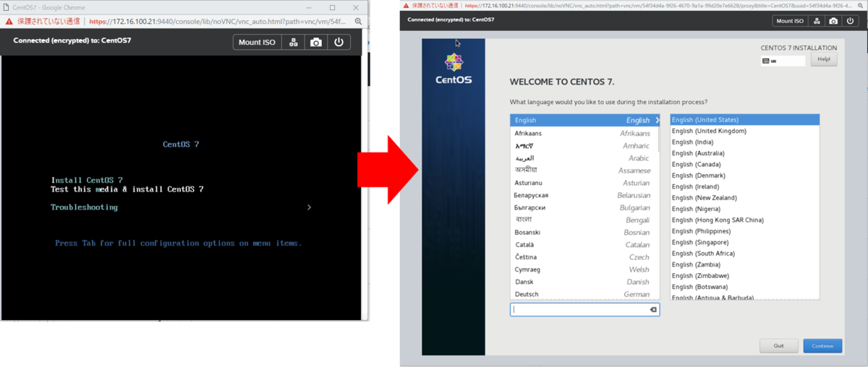The height and width of the screenshot is (367, 868).
Task: Click camera snapshot icon in right console toolbar
Action: [833, 21]
